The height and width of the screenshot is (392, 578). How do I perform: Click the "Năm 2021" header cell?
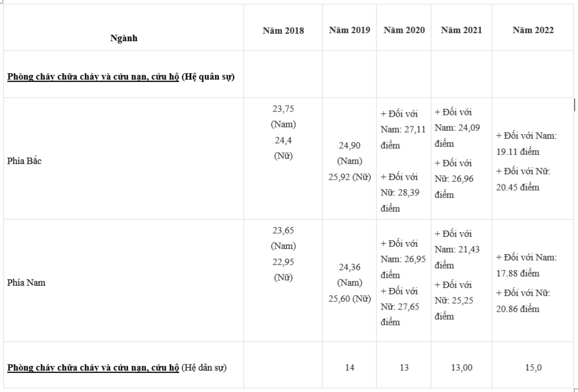pyautogui.click(x=461, y=30)
